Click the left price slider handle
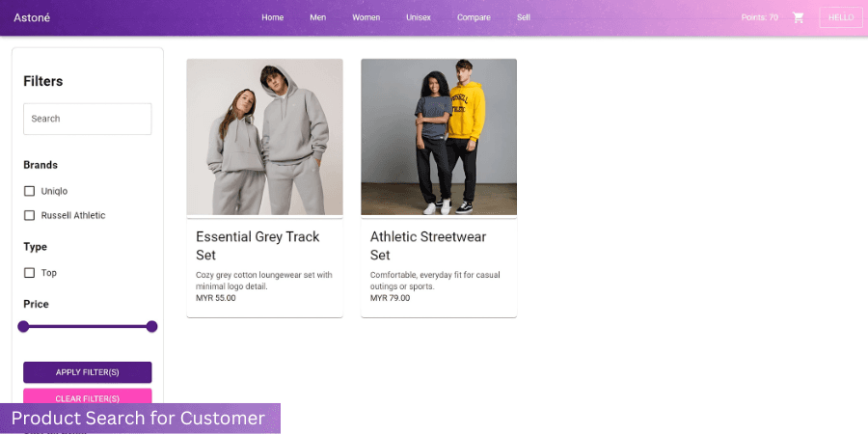Screen dimensions: 868x434 point(23,326)
